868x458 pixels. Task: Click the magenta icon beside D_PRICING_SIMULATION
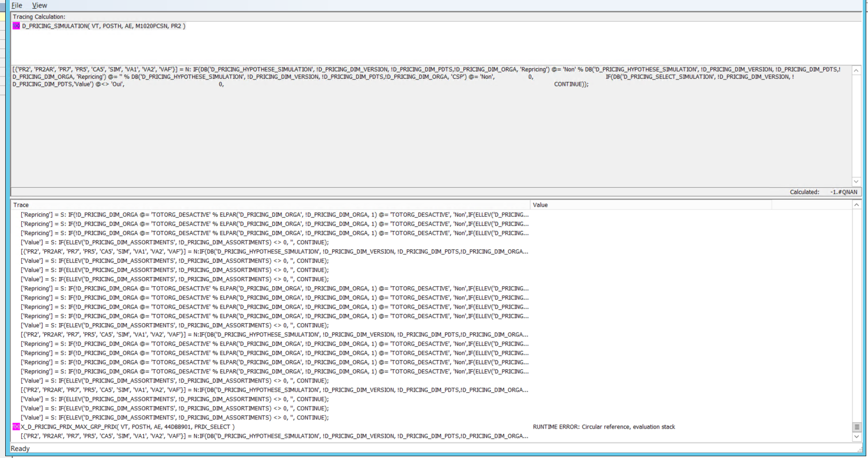(x=16, y=27)
